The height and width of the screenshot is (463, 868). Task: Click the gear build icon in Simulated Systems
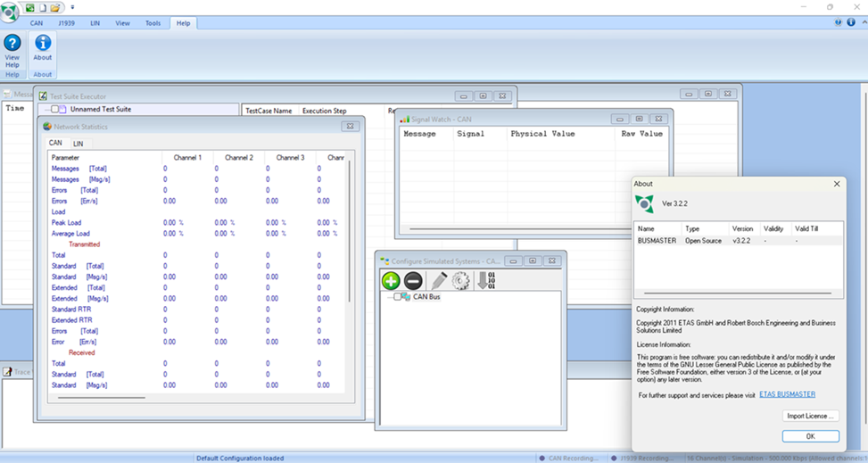click(x=460, y=281)
